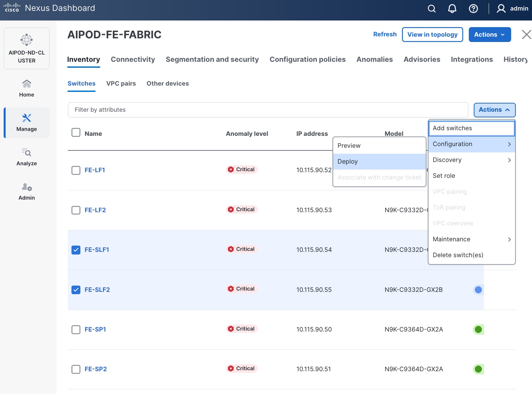Uncheck the FE-SLF1 switch checkbox
This screenshot has width=532, height=394.
76,250
